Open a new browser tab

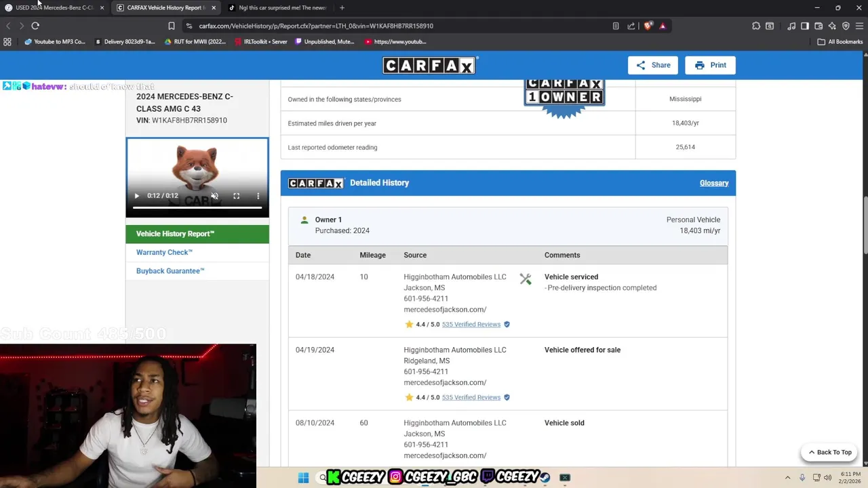tap(342, 7)
